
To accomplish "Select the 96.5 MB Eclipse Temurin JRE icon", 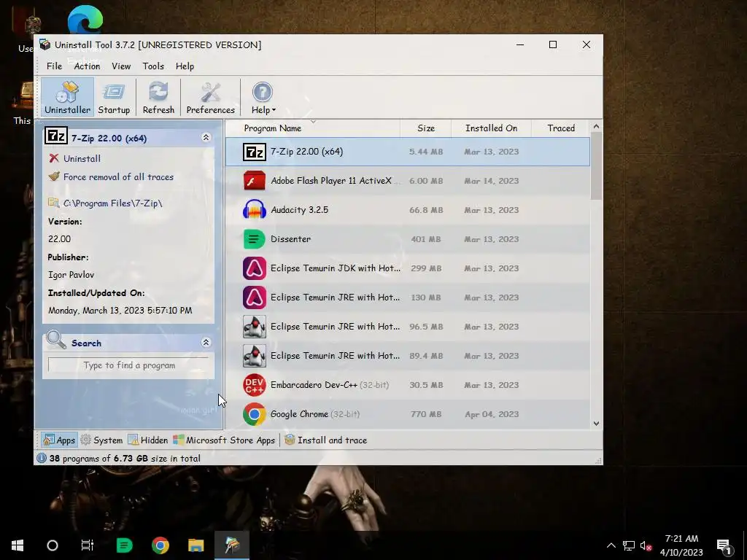I will (255, 327).
